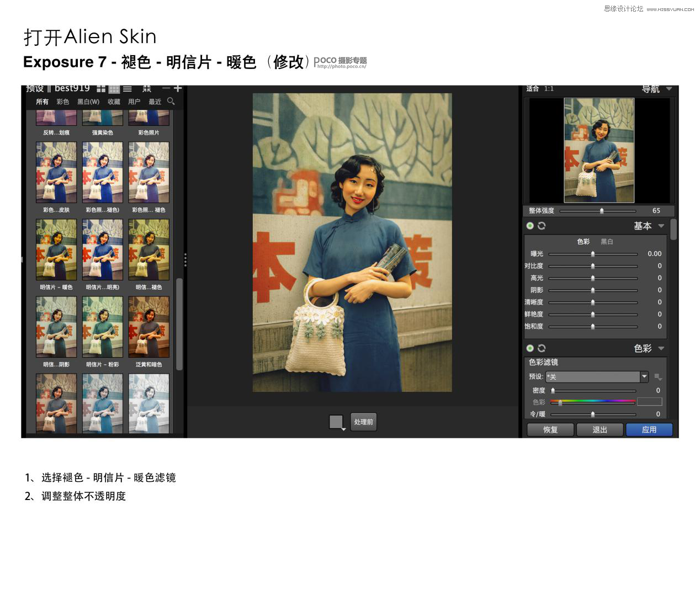700x595 pixels.
Task: Select the 彩色照...褪色) preset thumbnail
Action: pos(103,173)
